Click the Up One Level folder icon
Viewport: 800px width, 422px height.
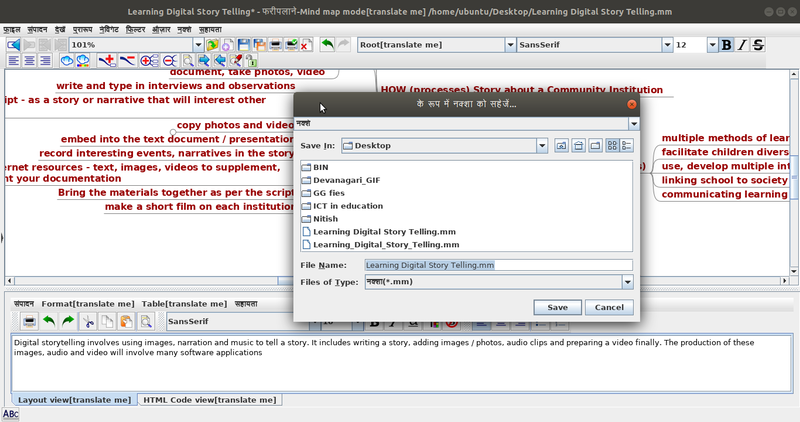561,146
